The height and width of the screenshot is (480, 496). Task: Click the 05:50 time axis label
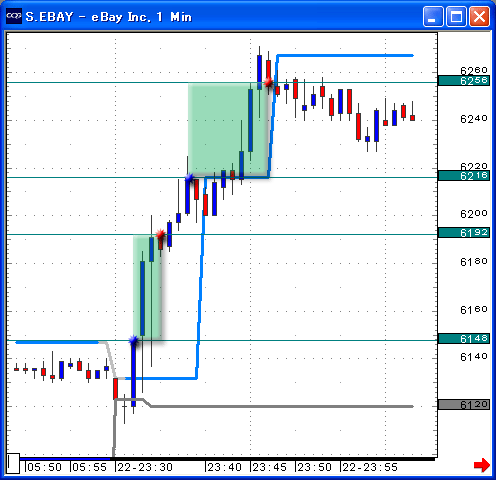[44, 467]
